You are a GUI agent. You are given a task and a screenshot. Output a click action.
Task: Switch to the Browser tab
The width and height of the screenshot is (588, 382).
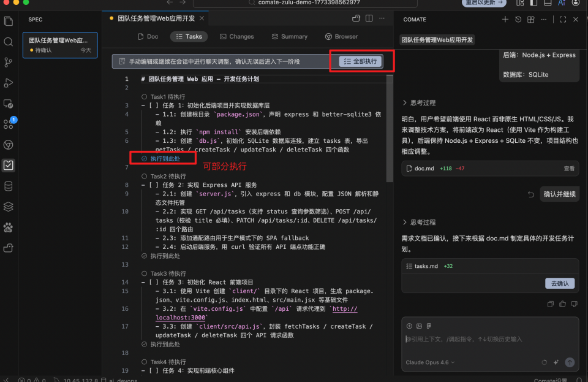[341, 36]
